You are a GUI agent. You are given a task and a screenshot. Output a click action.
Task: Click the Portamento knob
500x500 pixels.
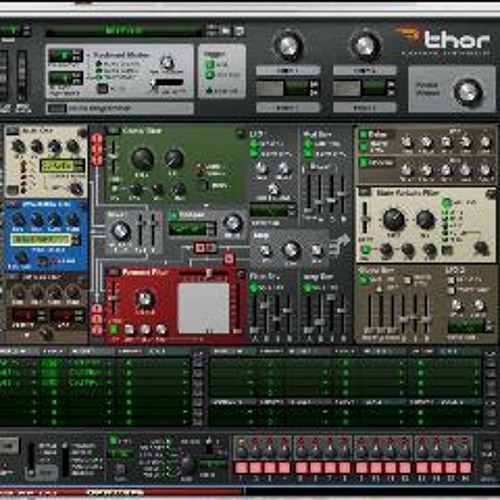point(167,62)
